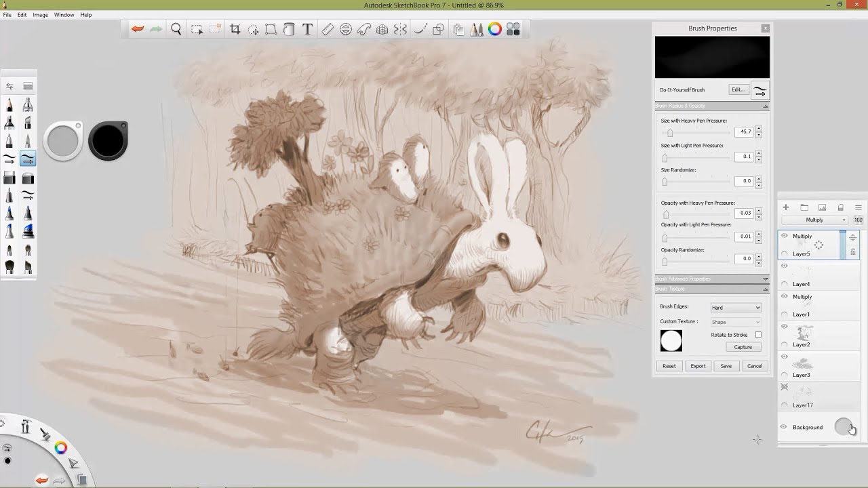The height and width of the screenshot is (488, 868).
Task: Open the Brush Palette pencils icon
Action: 477,29
